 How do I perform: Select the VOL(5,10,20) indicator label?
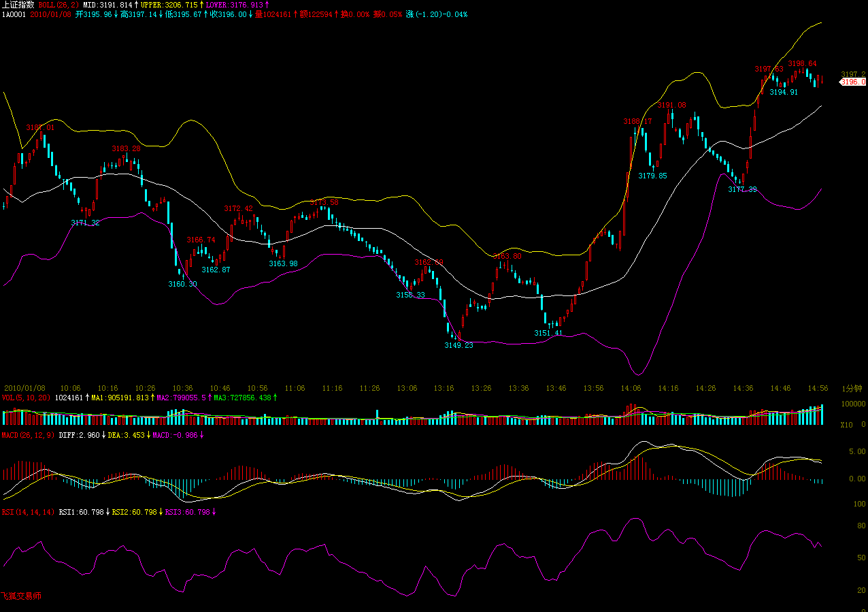(x=27, y=397)
